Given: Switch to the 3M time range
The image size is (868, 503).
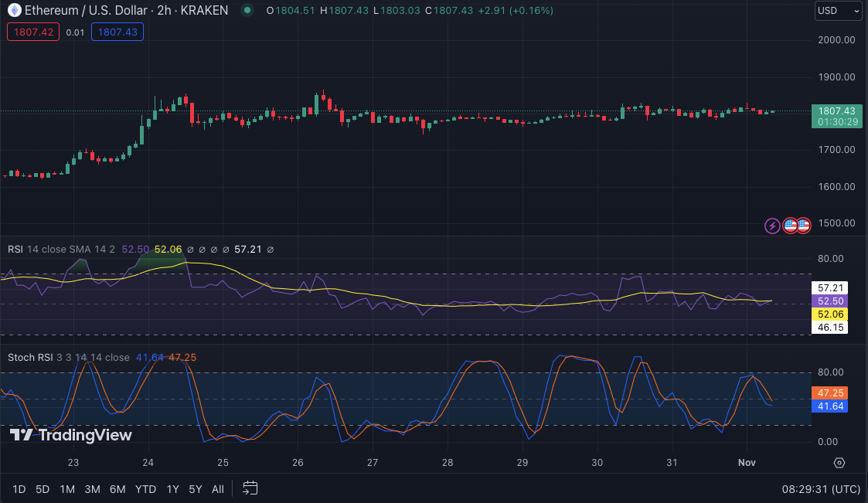Looking at the screenshot, I should [92, 489].
